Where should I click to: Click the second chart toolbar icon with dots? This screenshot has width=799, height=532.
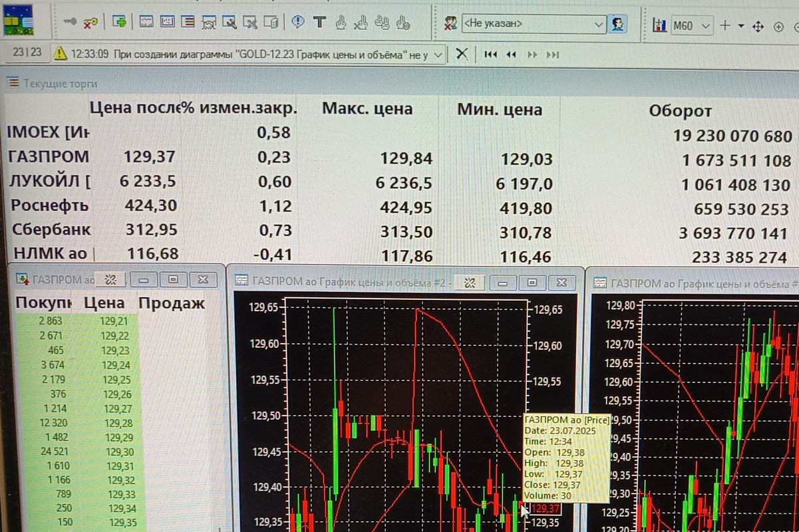coord(167,23)
